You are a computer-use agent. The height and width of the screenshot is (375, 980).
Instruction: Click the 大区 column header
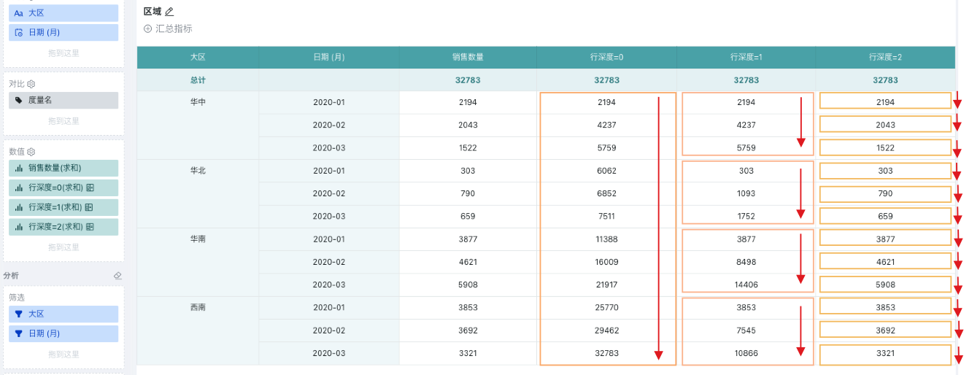coord(197,57)
